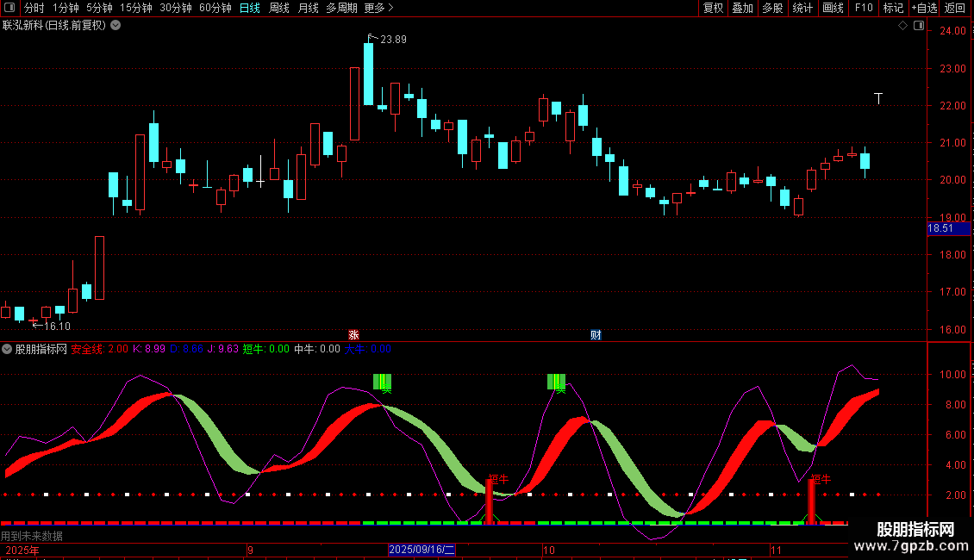This screenshot has width=974, height=560.
Task: Click the 短牛: 0.00 legend value
Action: 265,349
